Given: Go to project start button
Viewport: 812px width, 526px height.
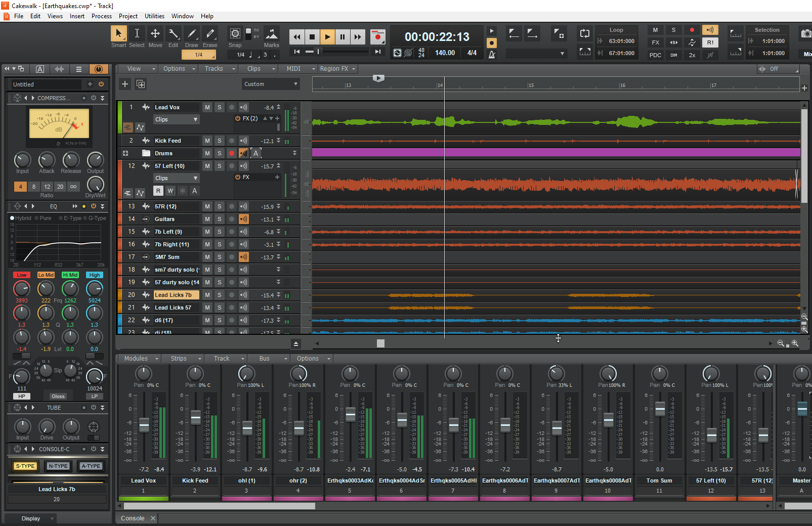Looking at the screenshot, I should point(297,52).
